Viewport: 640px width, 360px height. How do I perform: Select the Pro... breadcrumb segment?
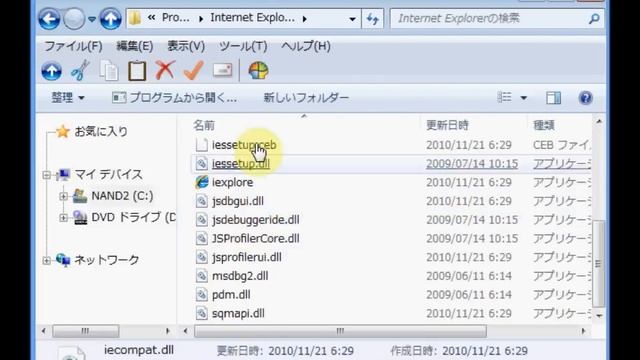pos(176,18)
